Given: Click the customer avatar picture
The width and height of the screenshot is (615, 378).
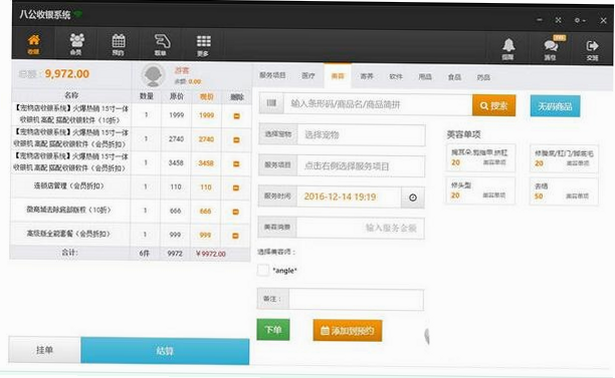Looking at the screenshot, I should click(x=153, y=75).
